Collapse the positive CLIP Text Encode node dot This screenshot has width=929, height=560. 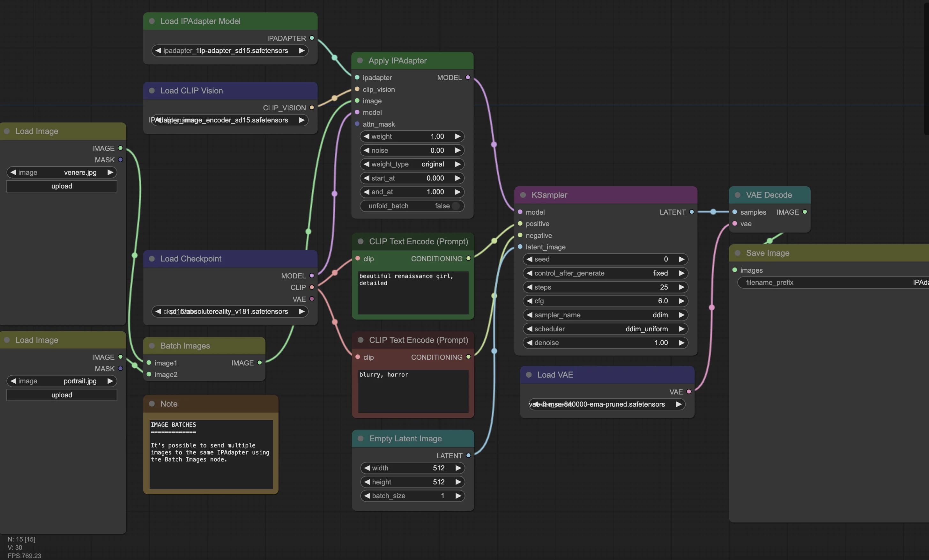tap(360, 241)
